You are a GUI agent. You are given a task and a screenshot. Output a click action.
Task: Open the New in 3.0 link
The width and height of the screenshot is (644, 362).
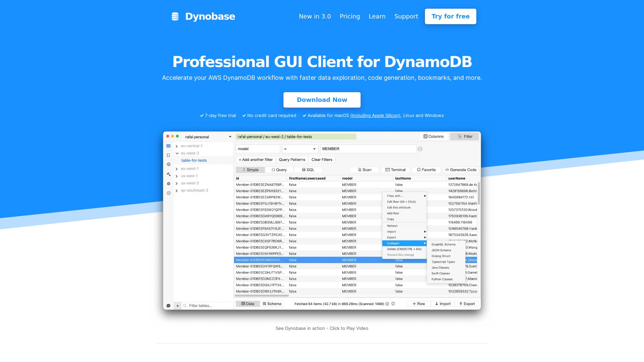tap(315, 16)
